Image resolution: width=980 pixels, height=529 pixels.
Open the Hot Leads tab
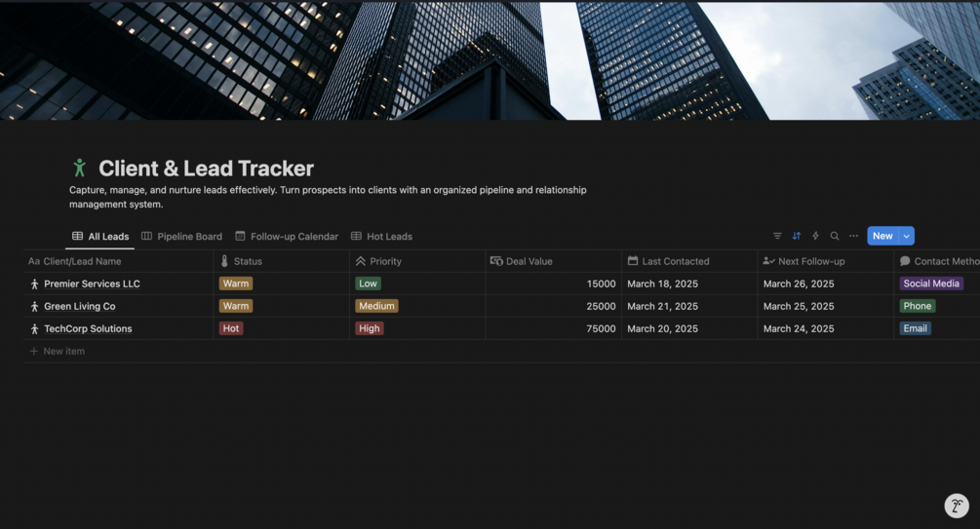point(382,236)
